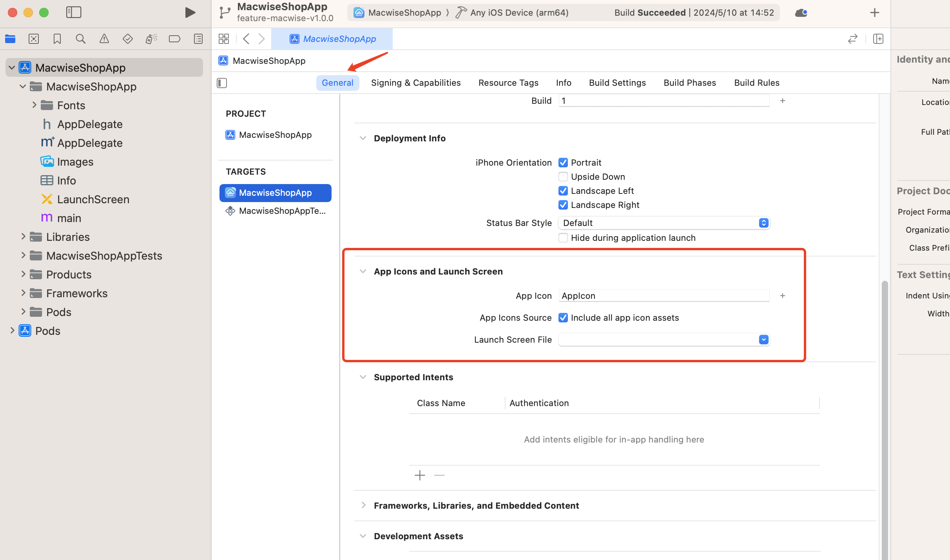
Task: Click the Xcode Cloud status icon
Action: click(801, 13)
